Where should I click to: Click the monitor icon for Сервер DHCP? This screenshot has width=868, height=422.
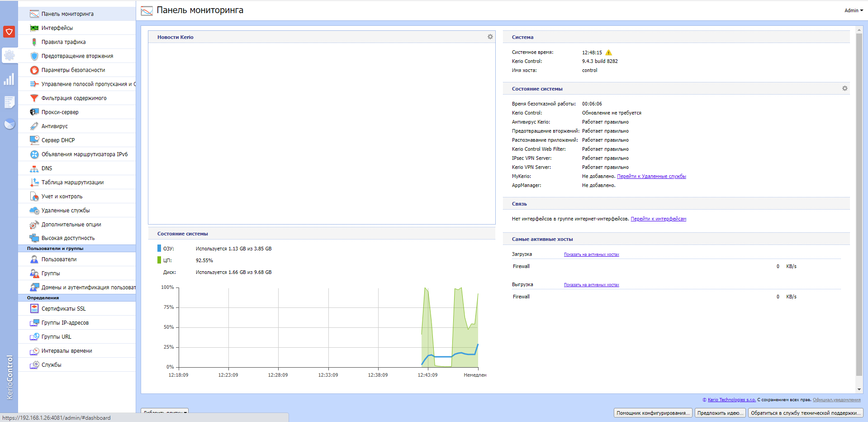coord(34,140)
